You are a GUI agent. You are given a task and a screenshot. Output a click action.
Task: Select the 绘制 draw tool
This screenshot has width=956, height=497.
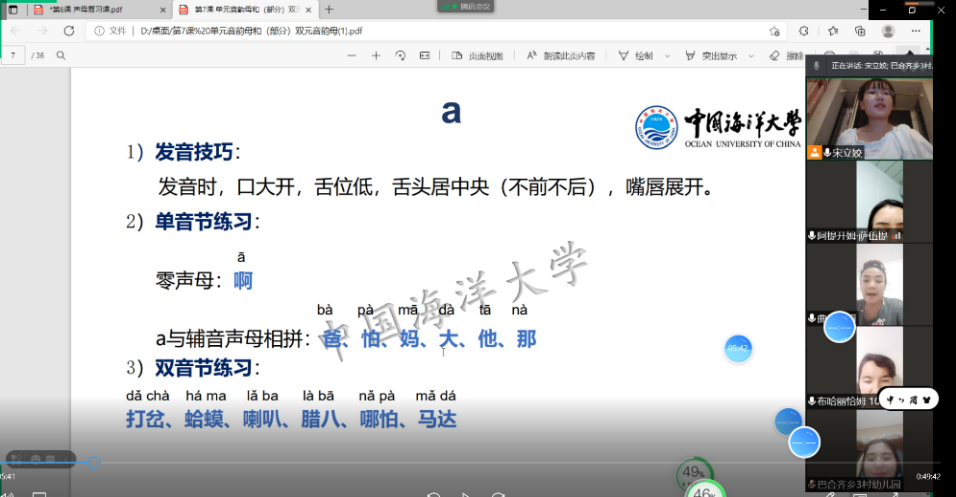(x=635, y=55)
